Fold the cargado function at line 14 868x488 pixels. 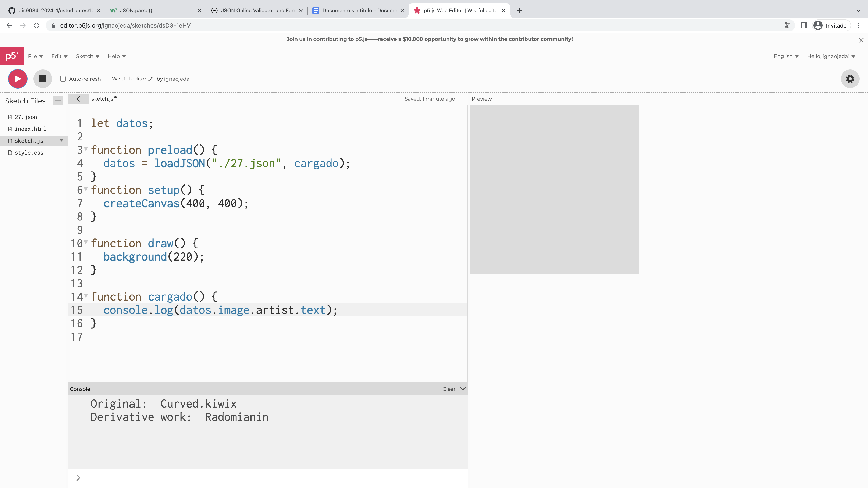click(x=86, y=296)
